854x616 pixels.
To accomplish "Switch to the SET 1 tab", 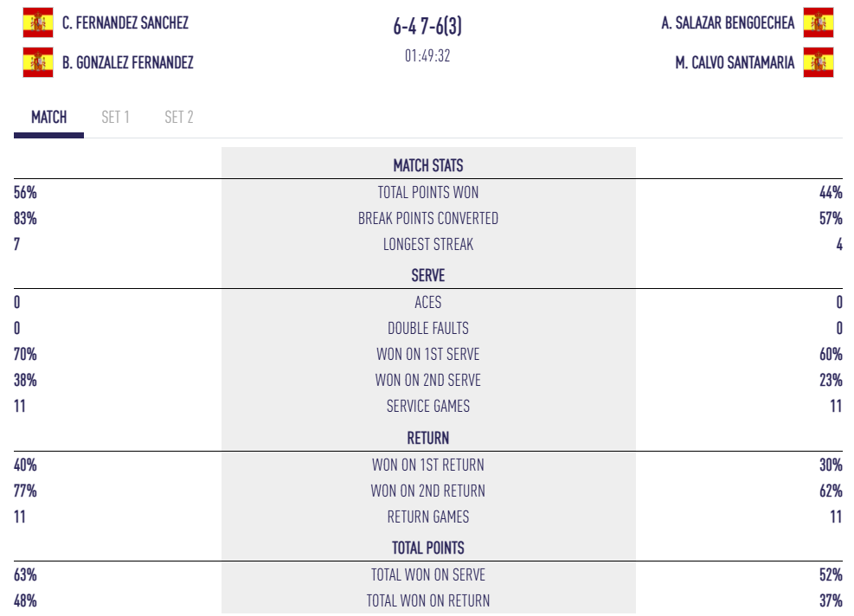I will (x=115, y=117).
